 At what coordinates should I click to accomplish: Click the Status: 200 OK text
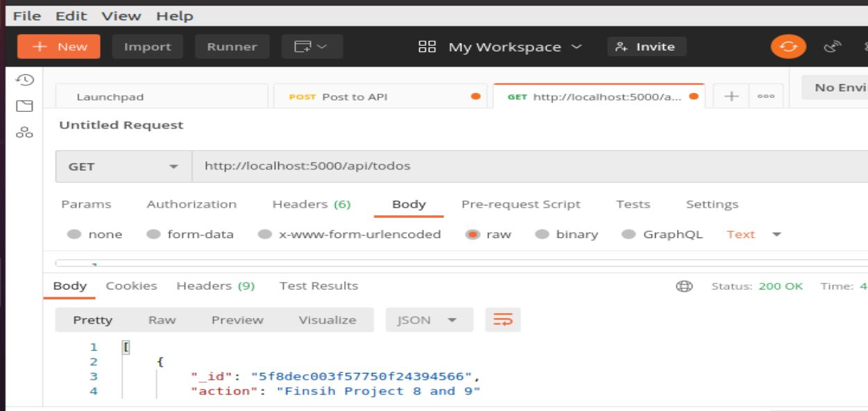pyautogui.click(x=757, y=286)
